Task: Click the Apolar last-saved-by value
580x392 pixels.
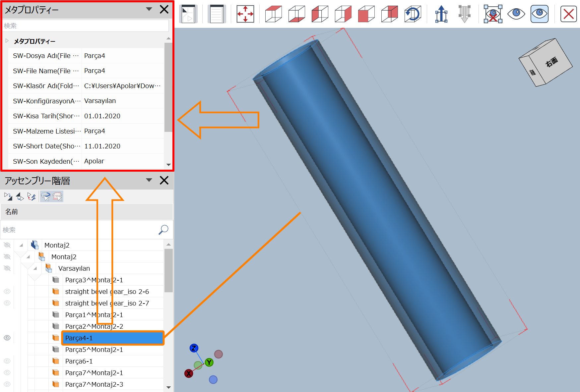Action: (x=94, y=161)
